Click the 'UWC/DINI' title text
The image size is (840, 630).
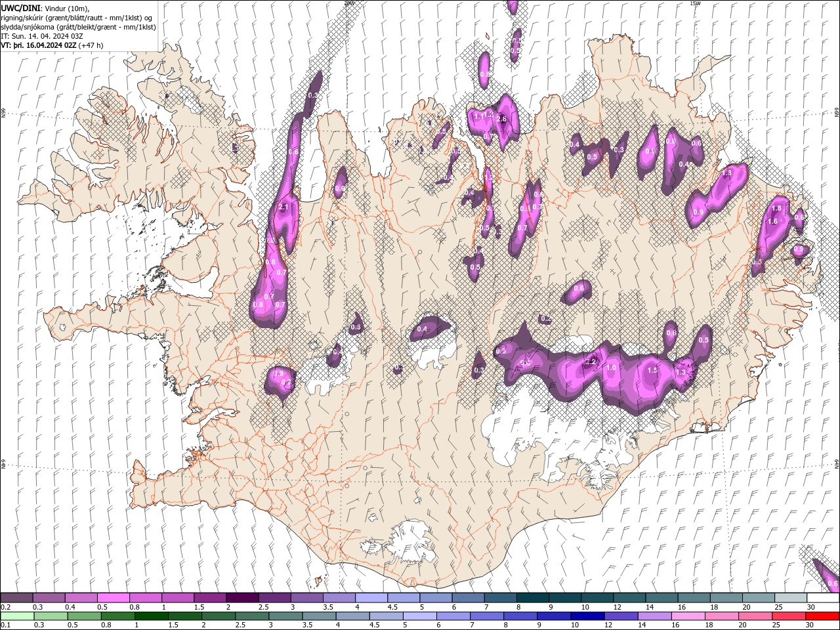20,7
